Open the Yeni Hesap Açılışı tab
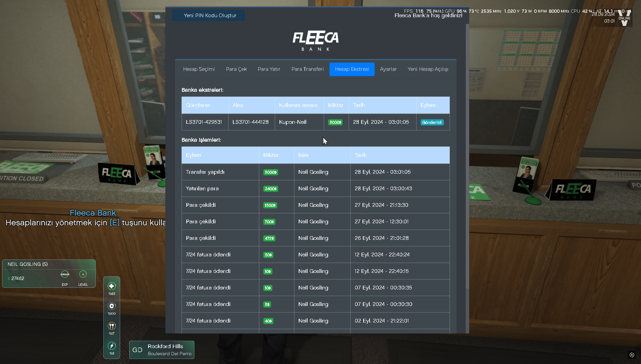Viewport: 641px width, 364px height. point(428,69)
